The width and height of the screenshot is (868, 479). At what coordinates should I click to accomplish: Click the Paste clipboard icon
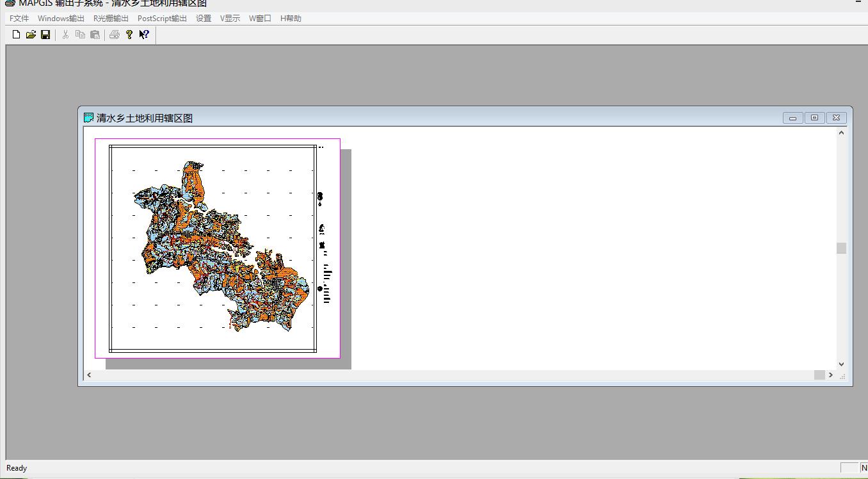click(95, 35)
